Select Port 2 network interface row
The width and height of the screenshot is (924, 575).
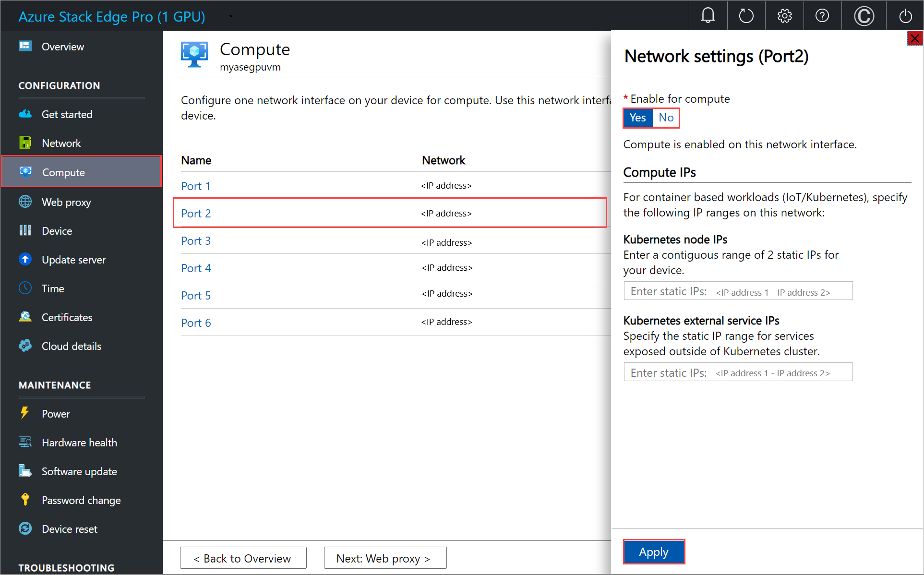tap(392, 213)
